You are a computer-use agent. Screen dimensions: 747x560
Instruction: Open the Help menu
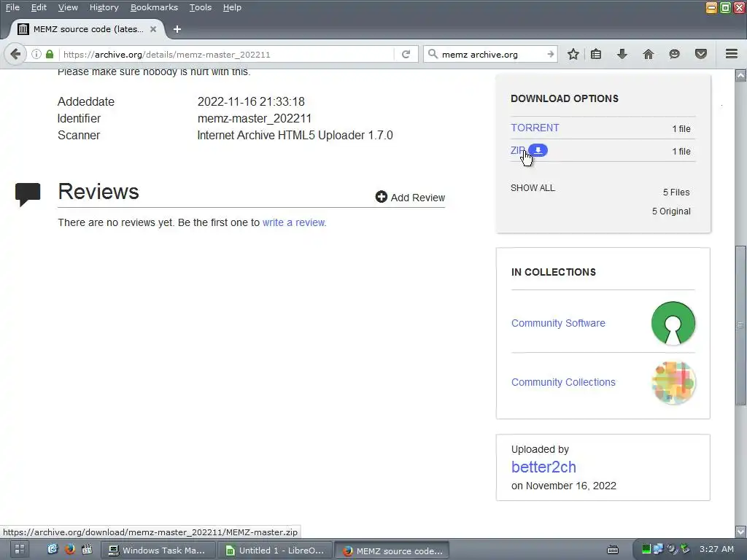232,7
